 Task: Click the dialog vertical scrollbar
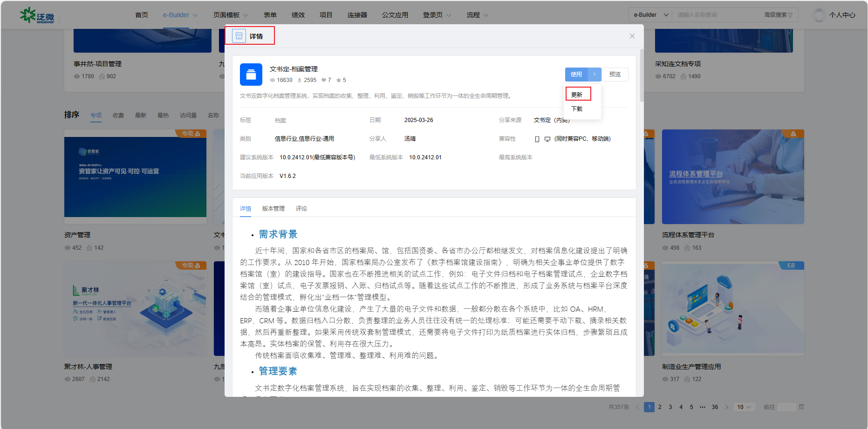coord(642,75)
